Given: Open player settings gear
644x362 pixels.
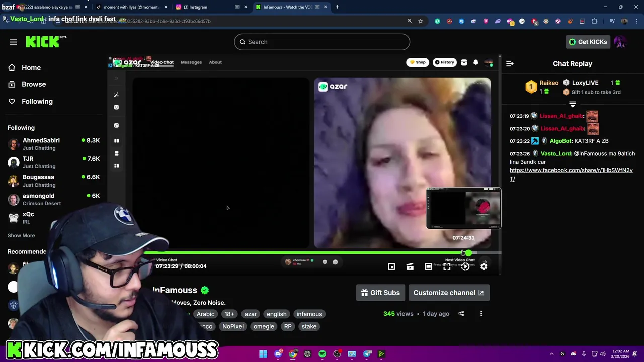Looking at the screenshot, I should coord(484,267).
